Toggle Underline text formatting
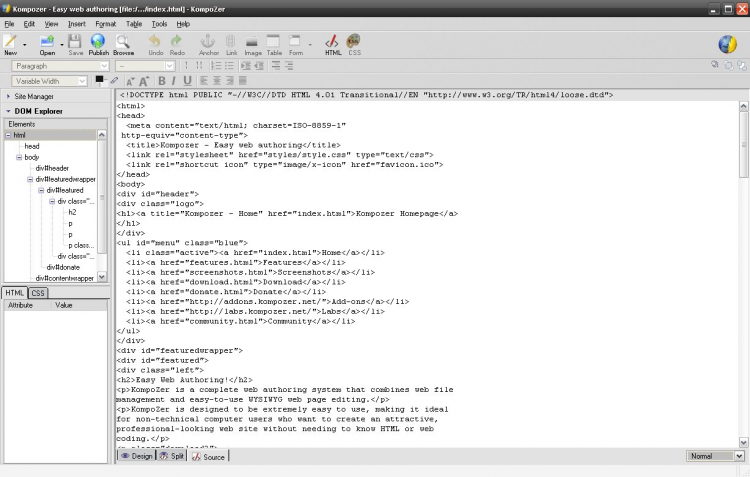 pyautogui.click(x=188, y=81)
